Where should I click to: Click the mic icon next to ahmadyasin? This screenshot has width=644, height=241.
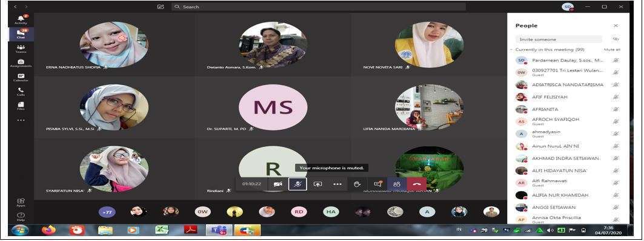pos(616,134)
